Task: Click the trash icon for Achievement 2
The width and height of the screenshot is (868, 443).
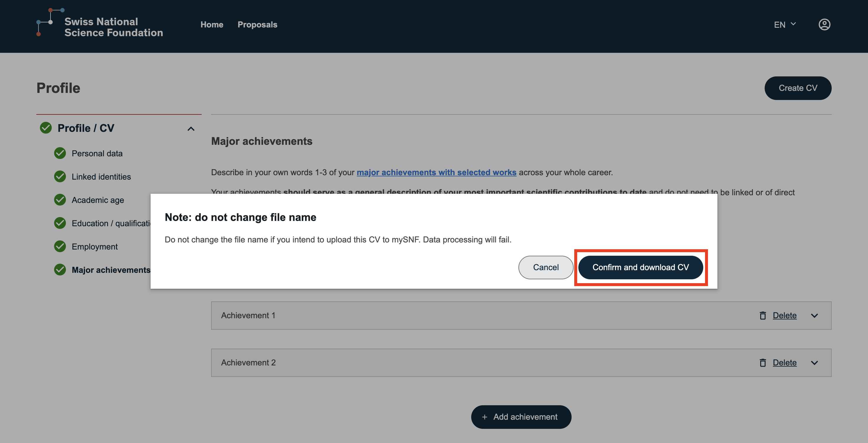Action: coord(763,362)
